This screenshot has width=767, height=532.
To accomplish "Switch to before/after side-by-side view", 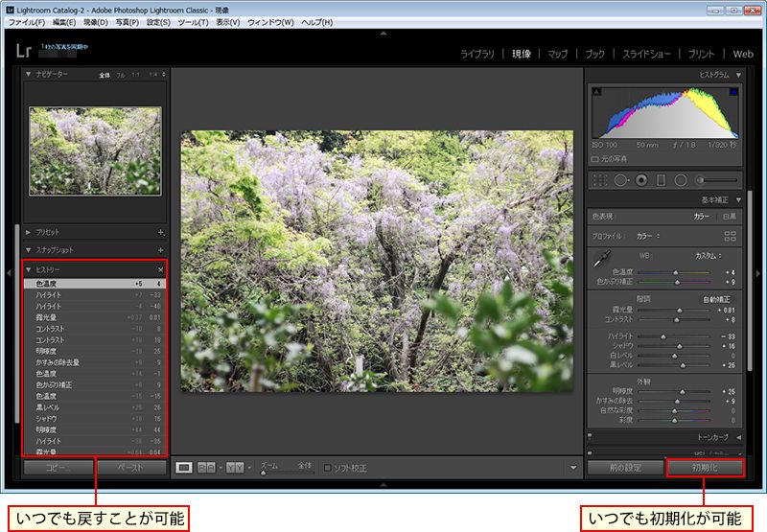I will pyautogui.click(x=206, y=468).
